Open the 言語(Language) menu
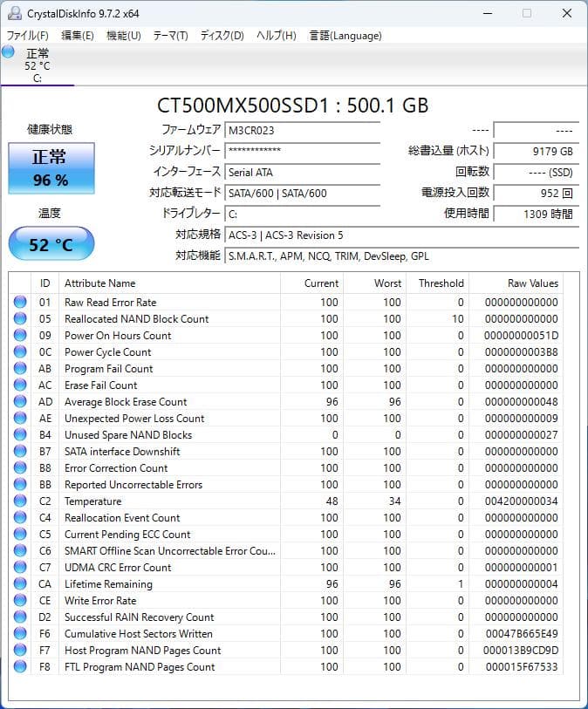This screenshot has height=709, width=588. 345,35
